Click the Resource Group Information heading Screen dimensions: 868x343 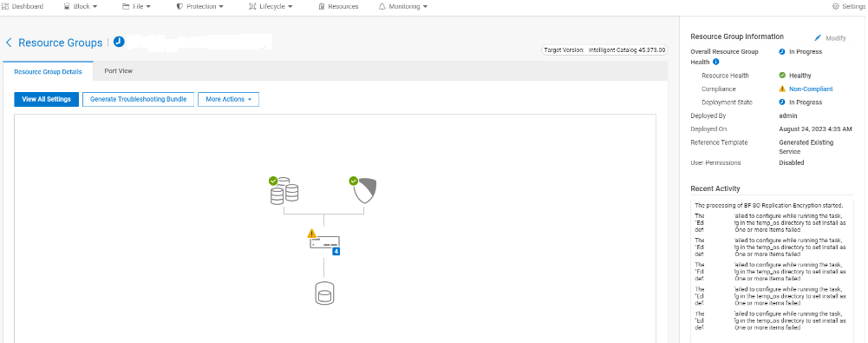pos(737,36)
